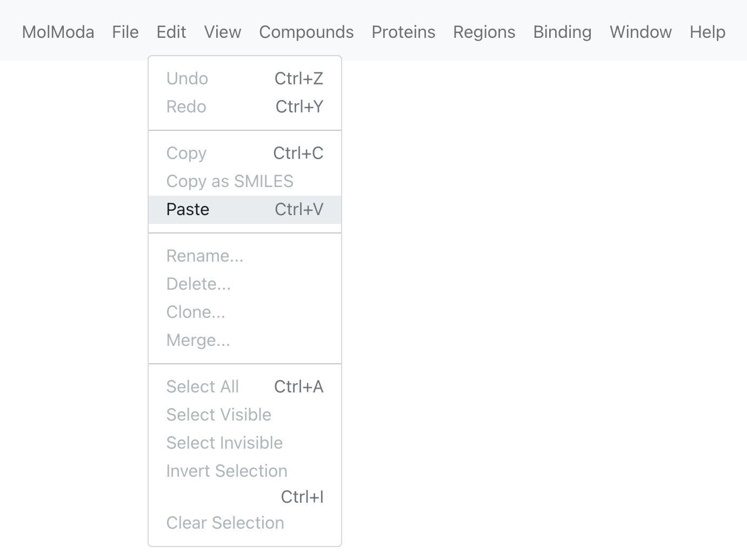This screenshot has height=560, width=747.
Task: Open the MolModa menu
Action: tap(58, 32)
